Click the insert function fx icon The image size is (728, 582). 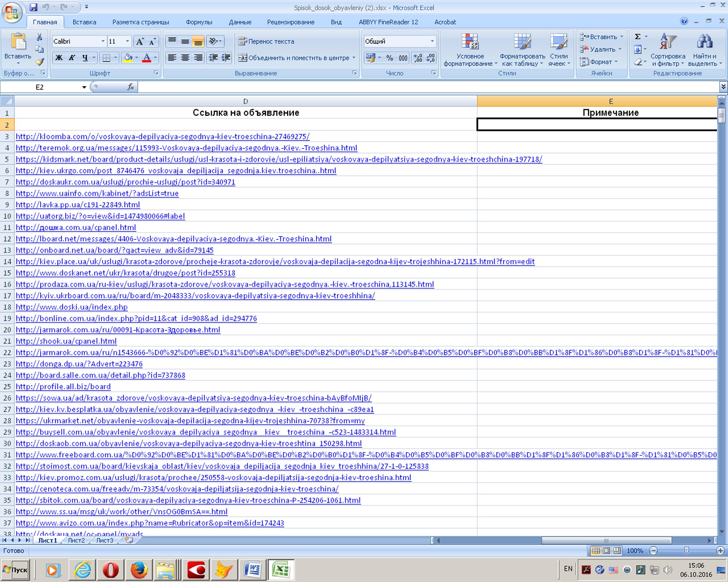(x=131, y=87)
